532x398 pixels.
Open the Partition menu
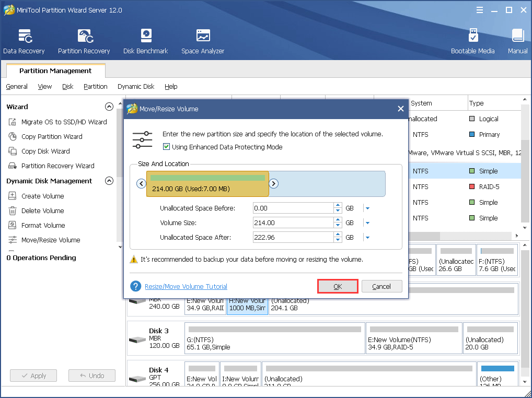point(95,87)
